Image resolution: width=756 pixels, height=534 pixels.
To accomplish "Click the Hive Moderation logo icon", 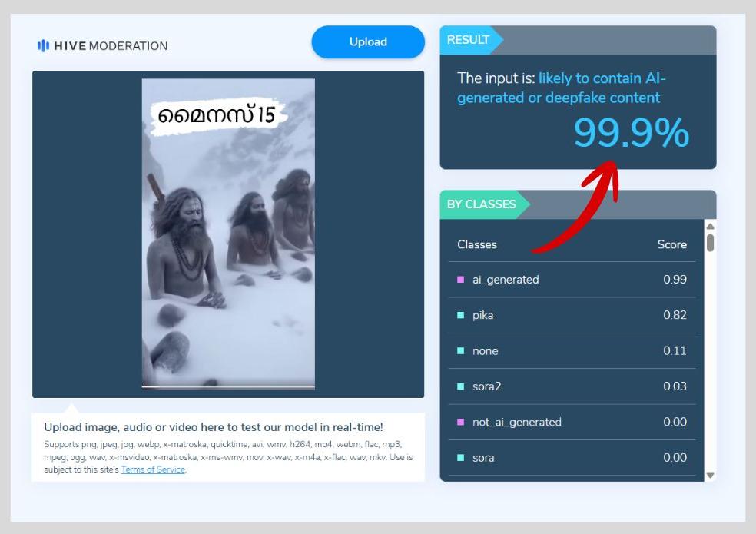I will pyautogui.click(x=43, y=46).
